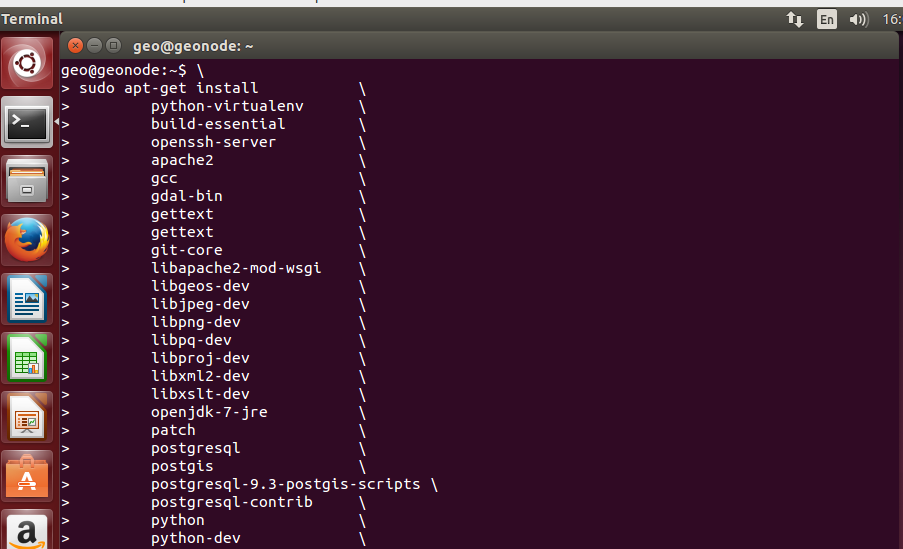Click the Terminal title in top panel

[x=32, y=19]
